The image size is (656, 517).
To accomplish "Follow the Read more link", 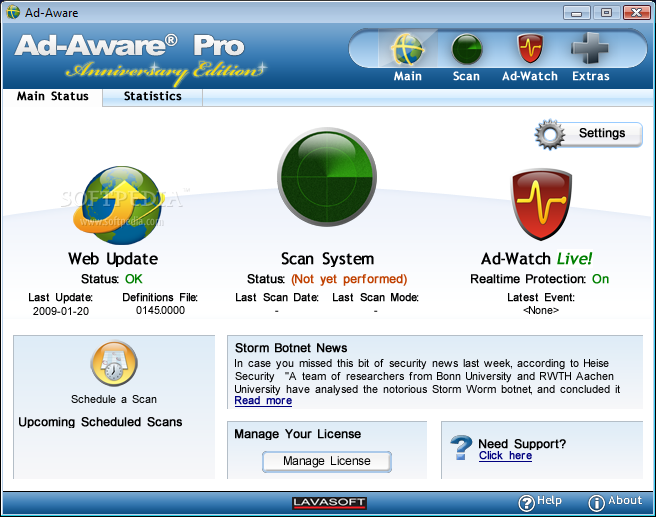I will pyautogui.click(x=263, y=401).
